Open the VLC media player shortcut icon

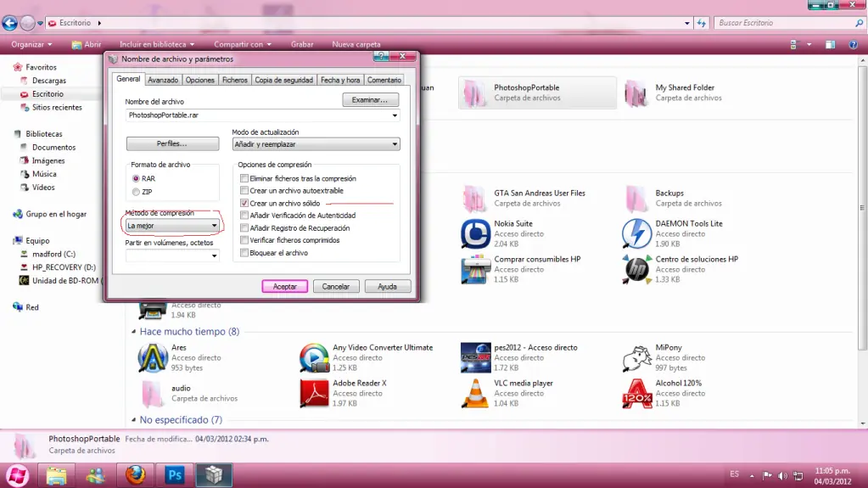[475, 394]
